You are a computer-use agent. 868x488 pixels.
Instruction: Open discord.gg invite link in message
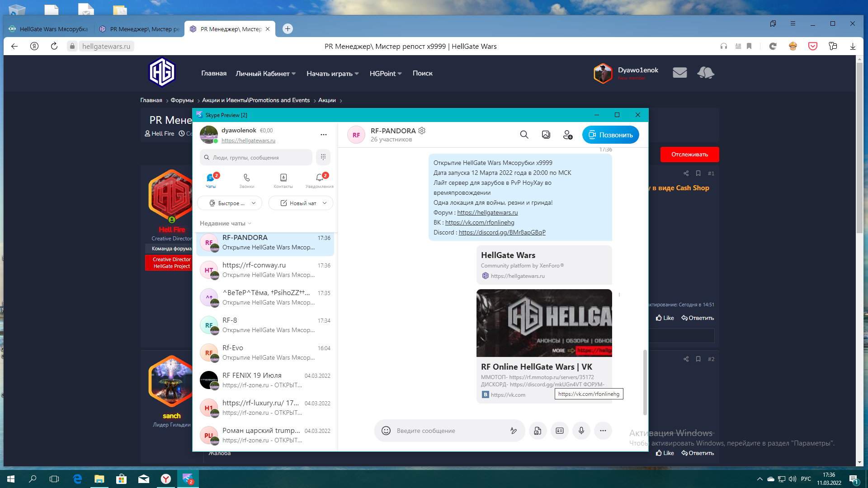502,232
